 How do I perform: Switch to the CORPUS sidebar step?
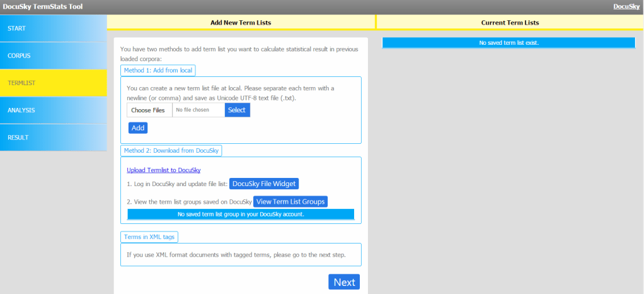click(53, 56)
